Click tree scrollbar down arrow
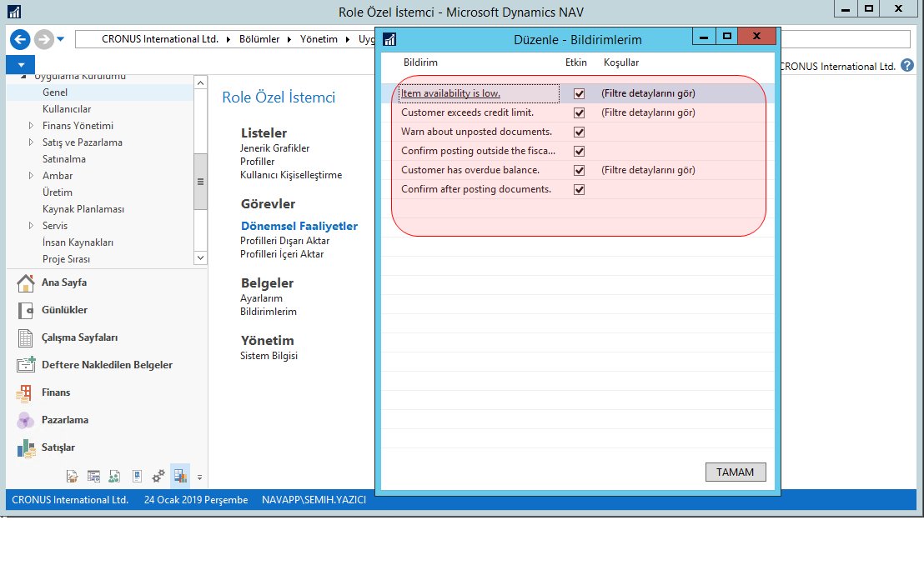The image size is (924, 585). (200, 258)
